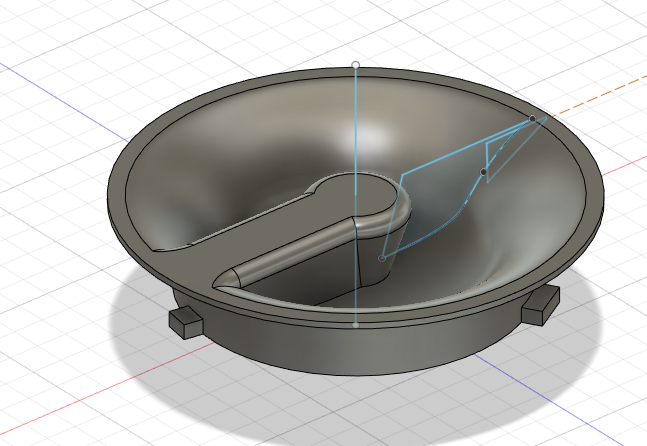647x446 pixels.
Task: Select the small left rectangular mounting tab
Action: 186,320
